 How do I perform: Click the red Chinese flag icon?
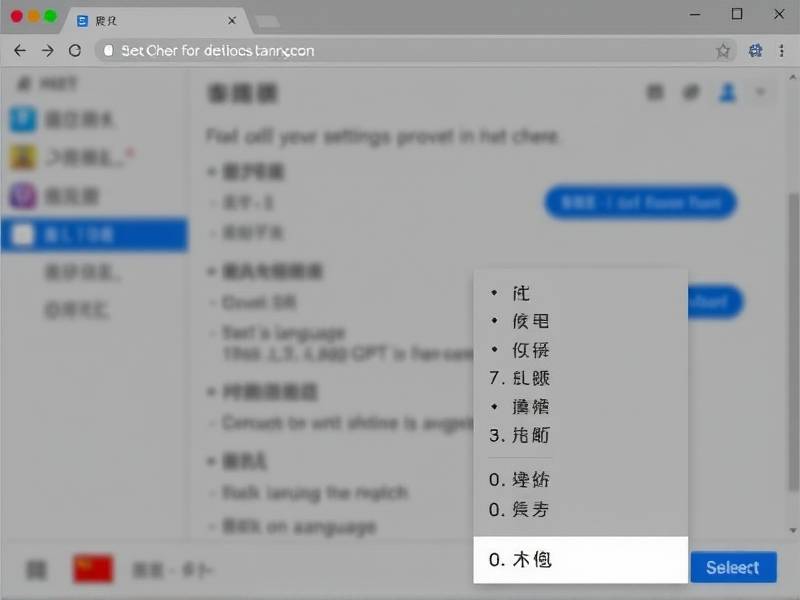click(x=92, y=569)
